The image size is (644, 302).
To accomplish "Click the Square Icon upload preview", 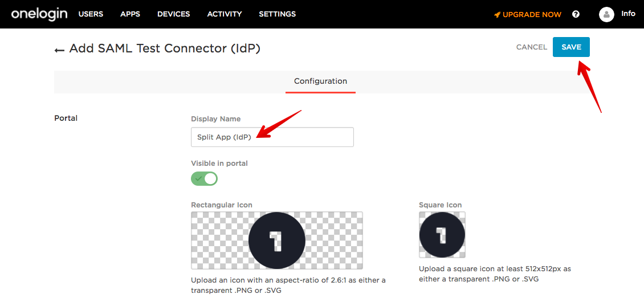I will point(442,234).
